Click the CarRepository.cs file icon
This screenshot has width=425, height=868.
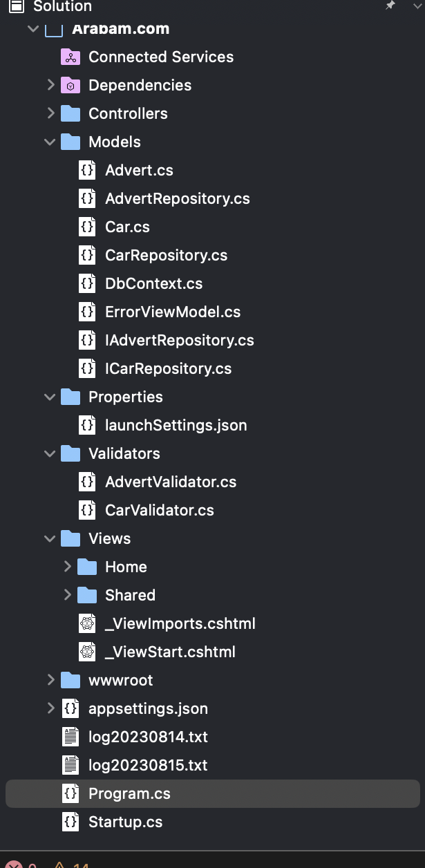pyautogui.click(x=87, y=255)
